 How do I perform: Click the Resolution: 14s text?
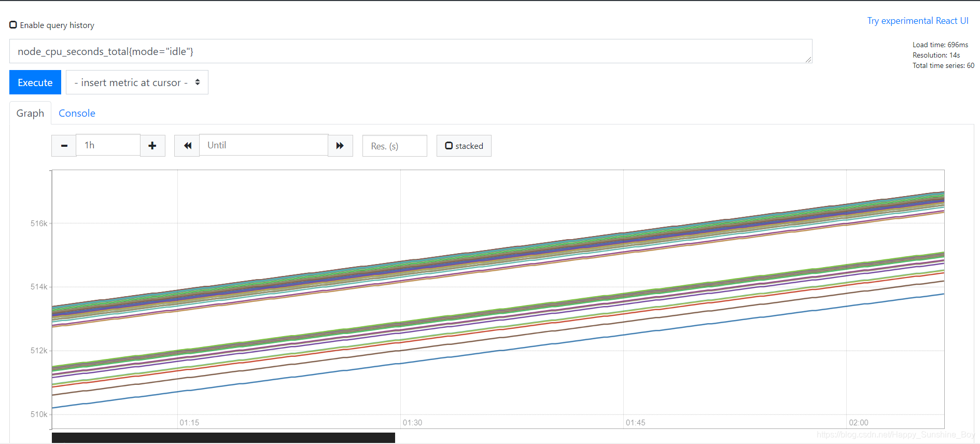tap(936, 55)
